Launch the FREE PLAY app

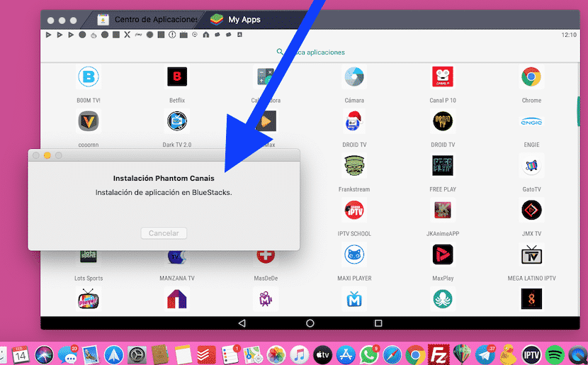tap(443, 165)
